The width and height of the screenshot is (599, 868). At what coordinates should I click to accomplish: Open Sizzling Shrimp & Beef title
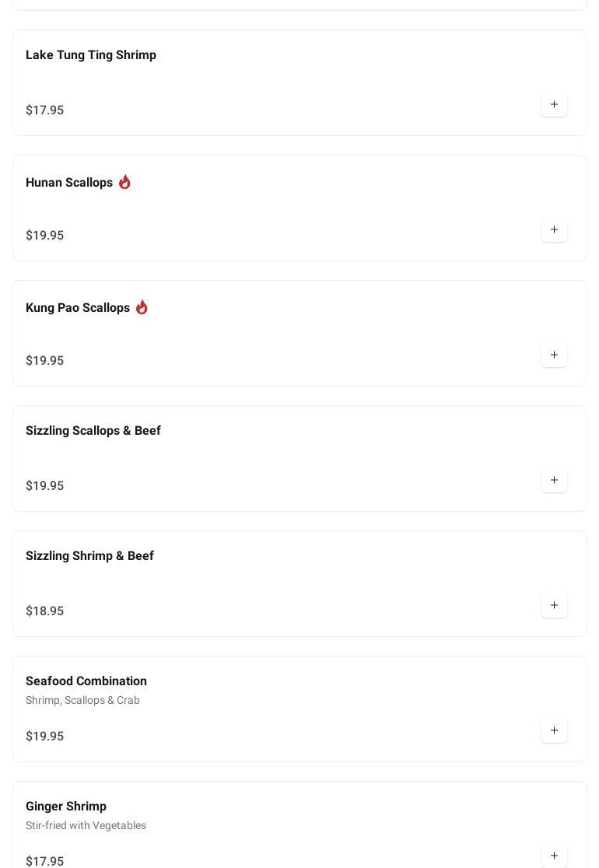click(x=89, y=556)
